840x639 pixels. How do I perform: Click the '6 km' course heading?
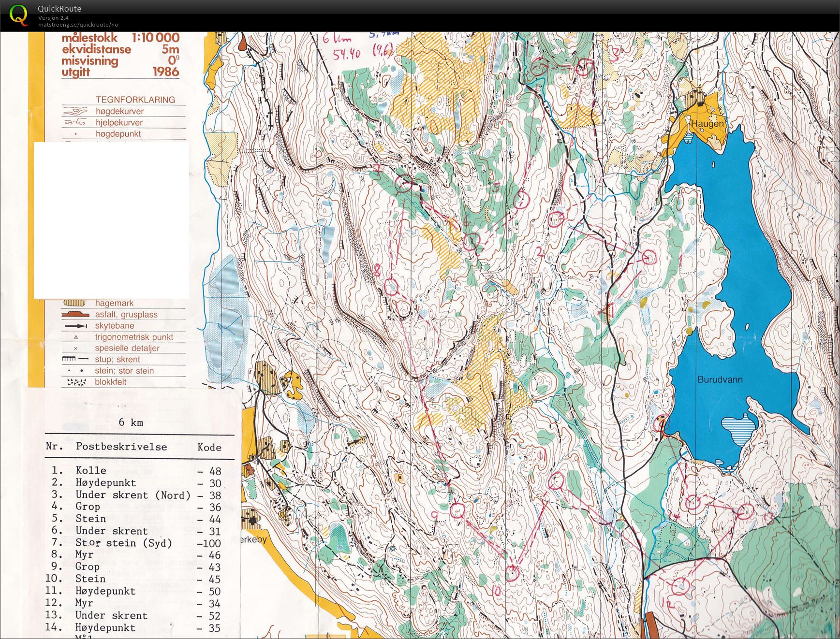(x=131, y=422)
